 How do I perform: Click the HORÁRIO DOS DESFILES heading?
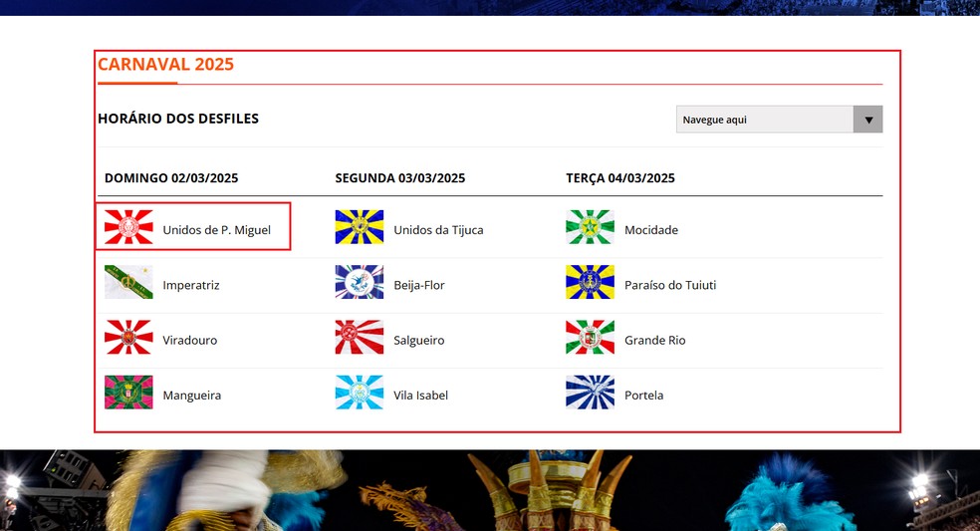(178, 119)
